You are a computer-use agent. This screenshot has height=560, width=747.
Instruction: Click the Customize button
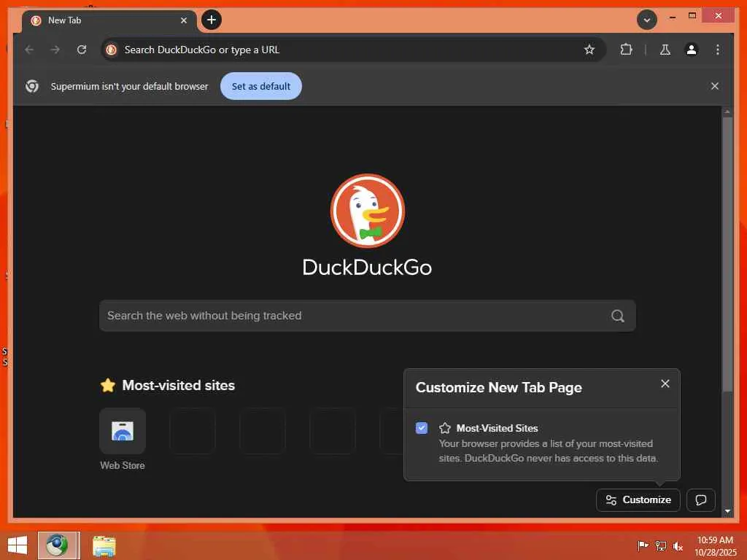click(x=638, y=500)
